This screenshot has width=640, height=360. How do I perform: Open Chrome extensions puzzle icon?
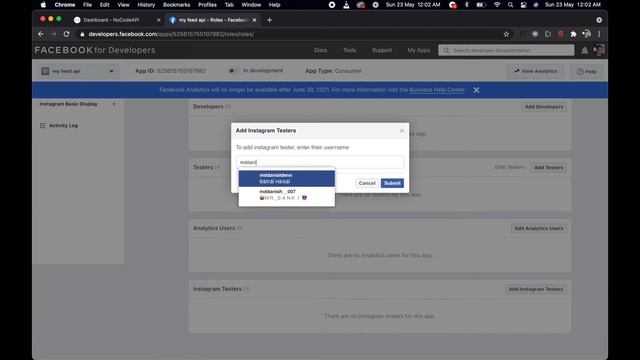[x=573, y=34]
